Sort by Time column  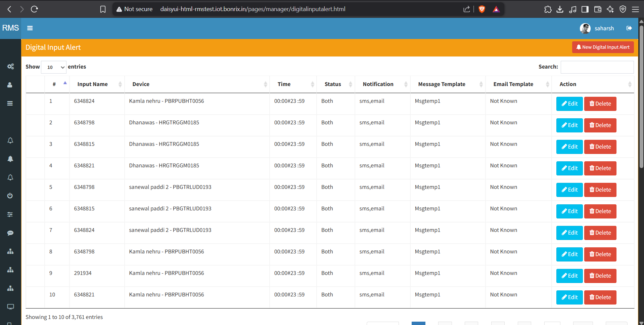pyautogui.click(x=293, y=84)
